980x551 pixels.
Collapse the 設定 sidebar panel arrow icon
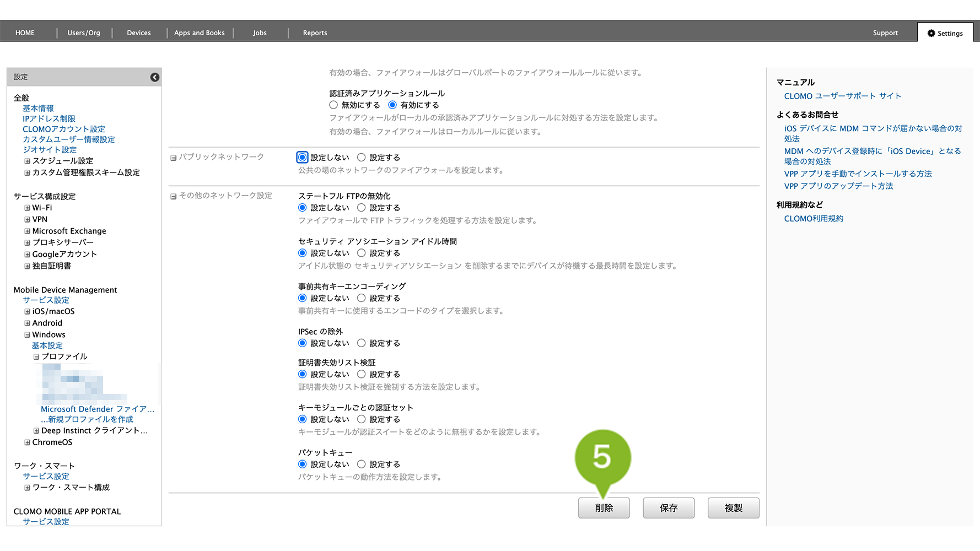pos(155,77)
